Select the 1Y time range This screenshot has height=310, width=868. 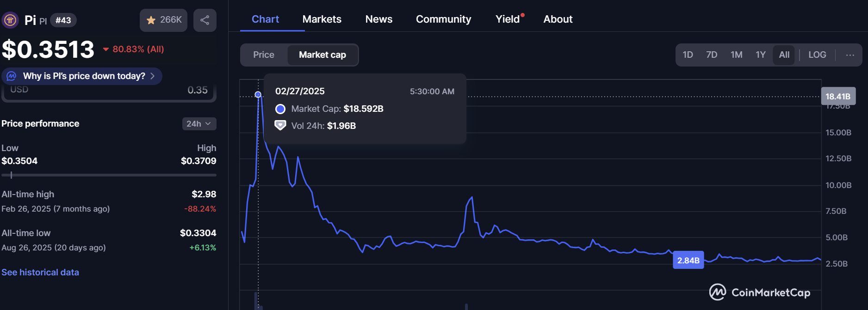[x=761, y=55]
